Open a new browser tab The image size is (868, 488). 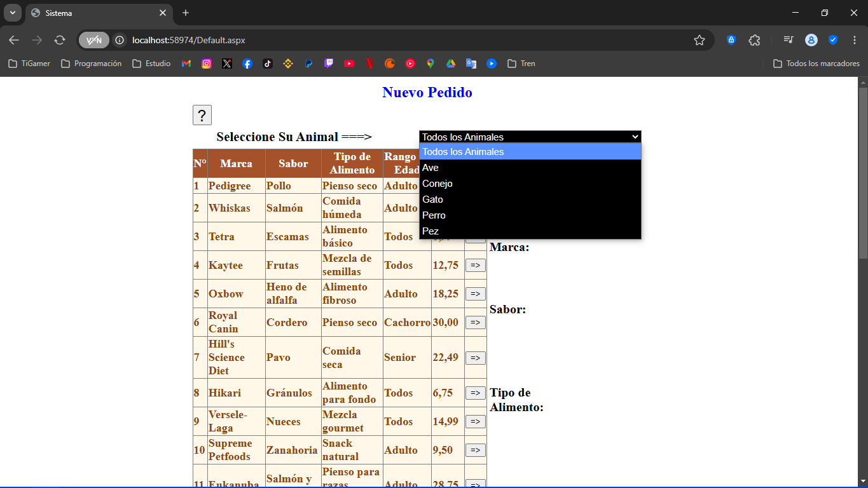(186, 13)
